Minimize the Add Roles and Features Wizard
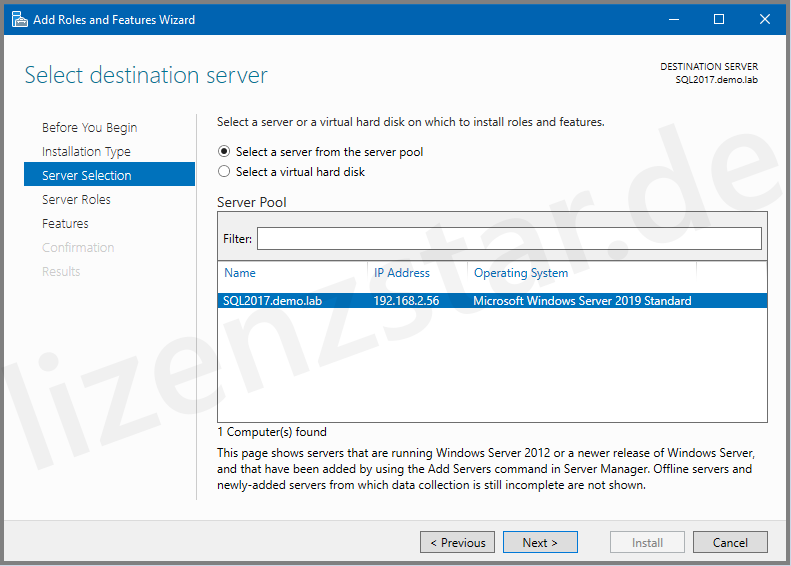Viewport: 791px width, 566px height. pos(673,19)
